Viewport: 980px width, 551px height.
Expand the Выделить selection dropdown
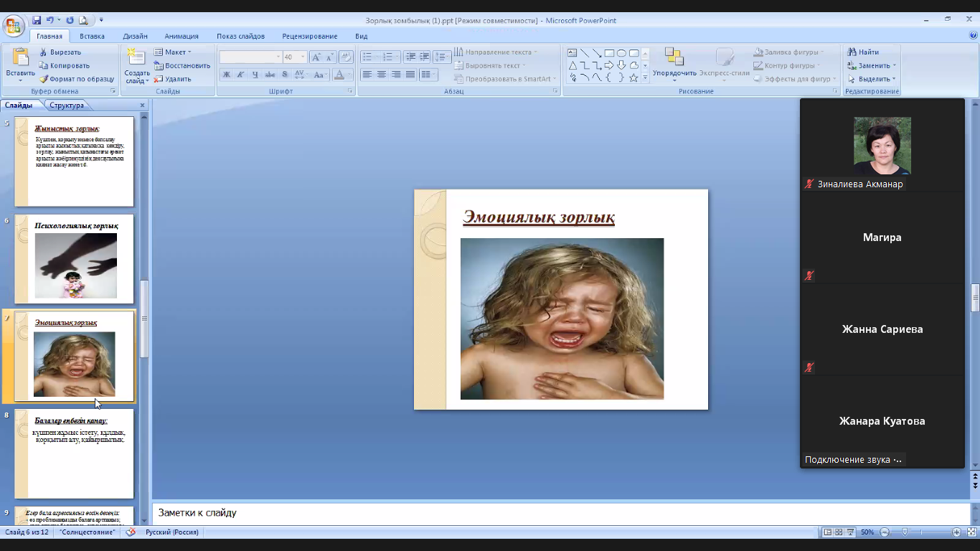click(895, 79)
